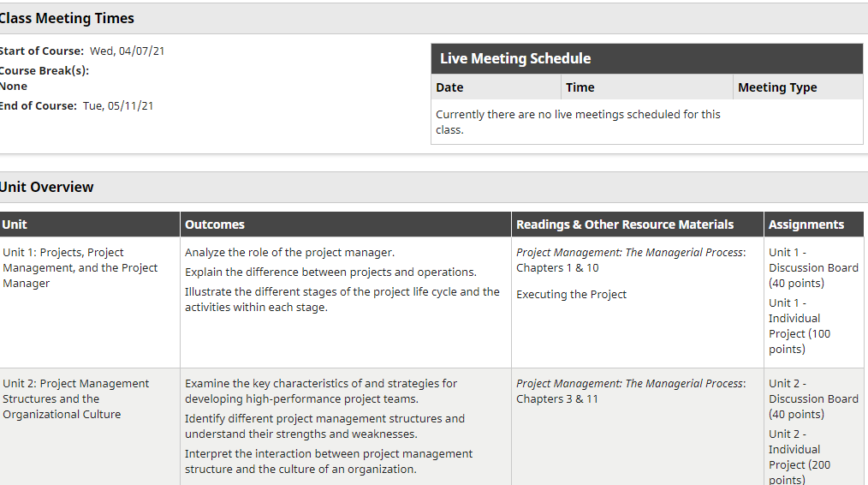Select Unit 2: Project Management Structures title
This screenshot has height=485, width=868.
pyautogui.click(x=76, y=399)
